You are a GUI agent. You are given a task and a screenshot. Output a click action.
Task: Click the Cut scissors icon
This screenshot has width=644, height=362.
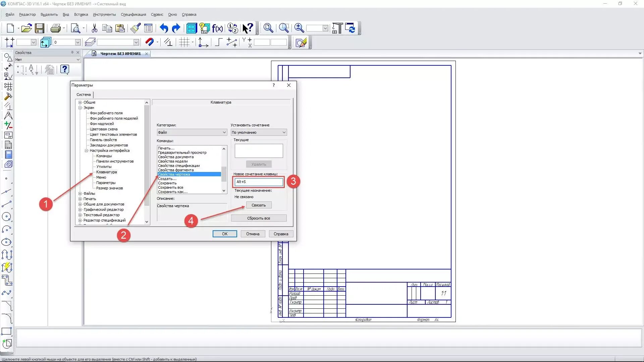94,28
